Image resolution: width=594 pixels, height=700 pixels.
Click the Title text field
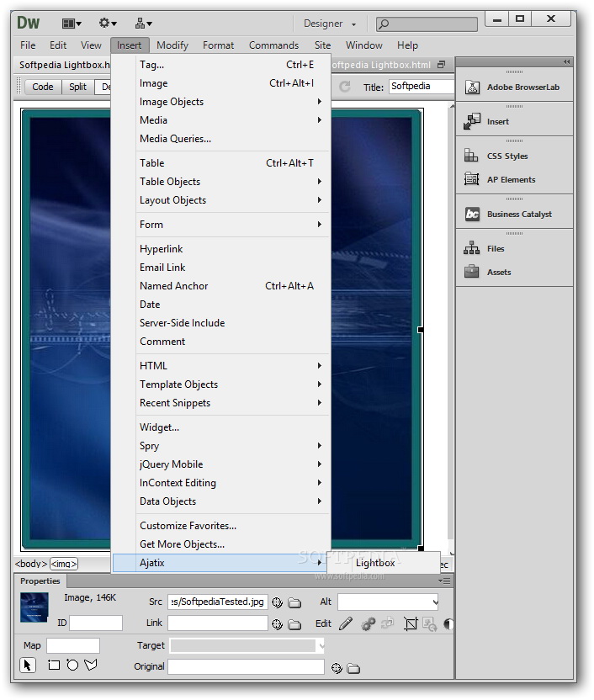421,87
